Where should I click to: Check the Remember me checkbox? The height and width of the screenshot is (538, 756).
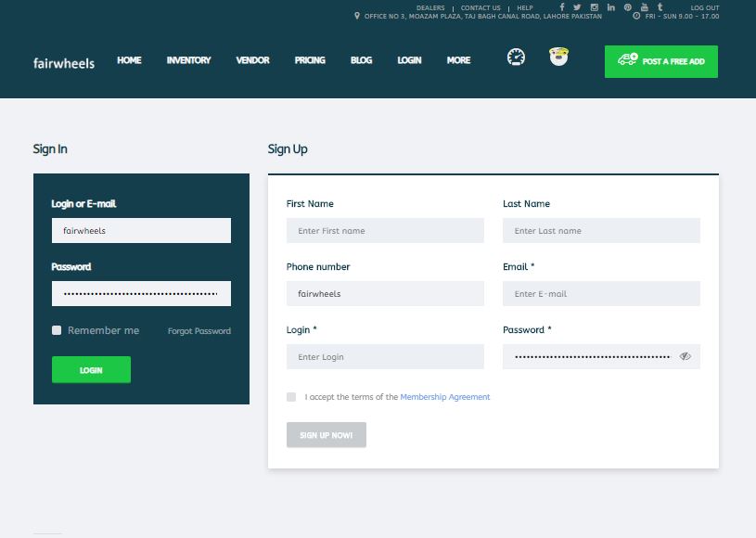tap(57, 330)
